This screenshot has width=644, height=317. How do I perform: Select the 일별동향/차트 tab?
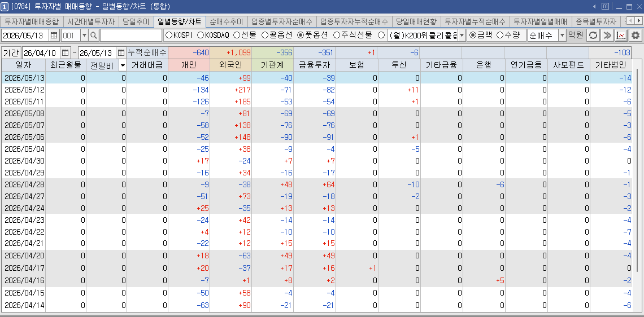[180, 22]
